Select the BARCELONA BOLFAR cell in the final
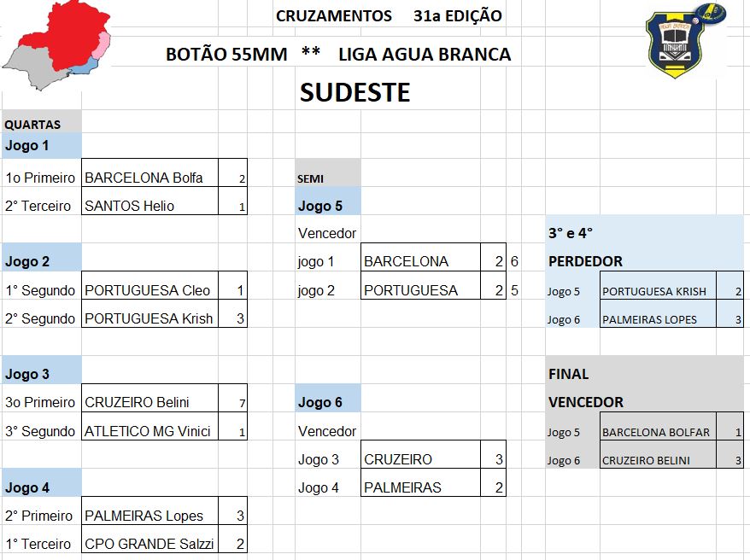Screen dimensions: 750x560 tap(657, 432)
